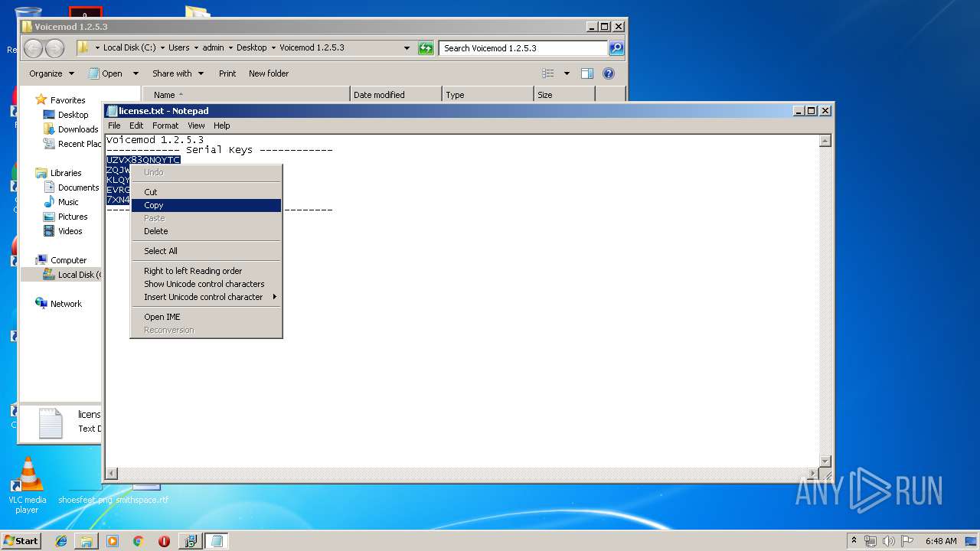Screen dimensions: 980x551
Task: Click the change view icon in Explorer
Action: click(x=548, y=73)
